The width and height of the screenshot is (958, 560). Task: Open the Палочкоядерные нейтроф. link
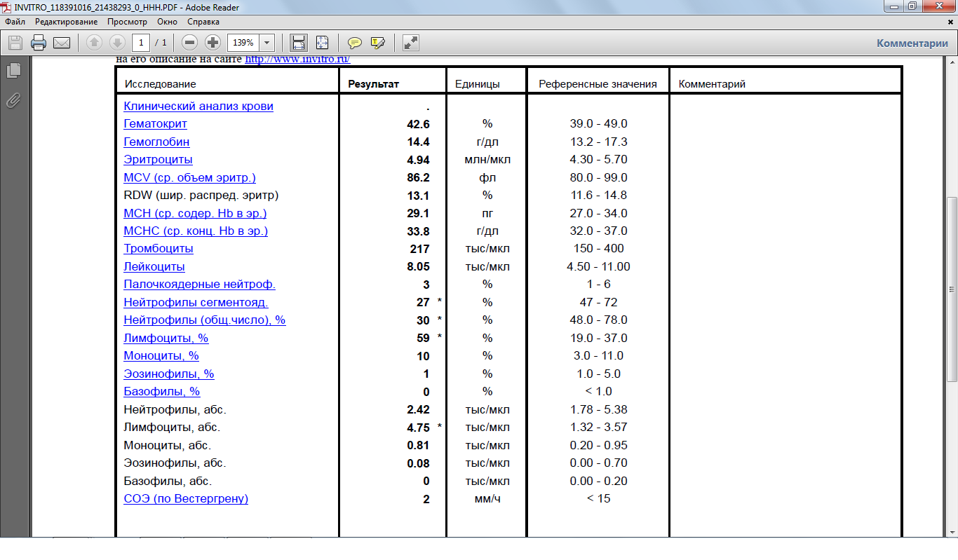[x=199, y=285]
